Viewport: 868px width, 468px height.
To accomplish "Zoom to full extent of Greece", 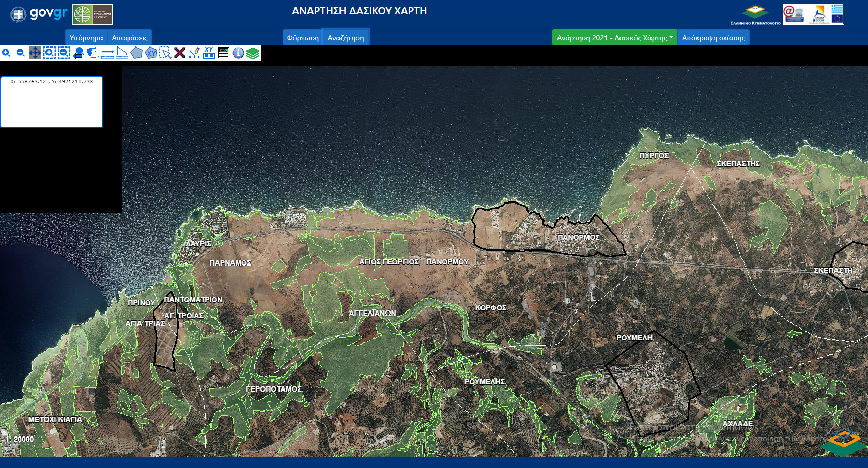I will click(x=92, y=53).
